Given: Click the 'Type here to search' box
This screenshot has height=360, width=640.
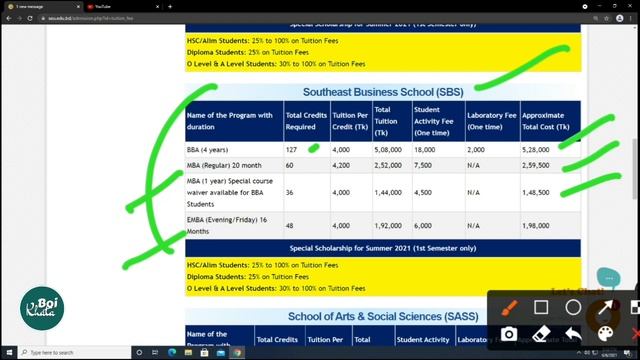Looking at the screenshot, I should click(75, 352).
